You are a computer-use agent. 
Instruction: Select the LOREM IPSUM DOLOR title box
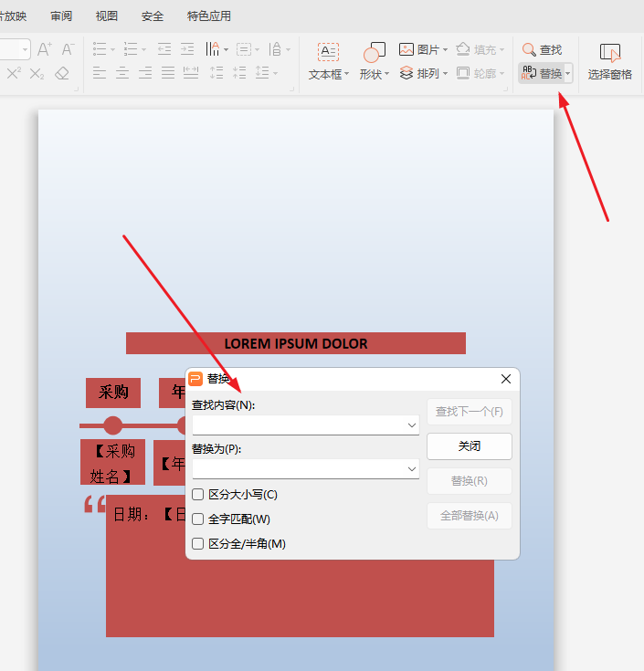[x=296, y=343]
